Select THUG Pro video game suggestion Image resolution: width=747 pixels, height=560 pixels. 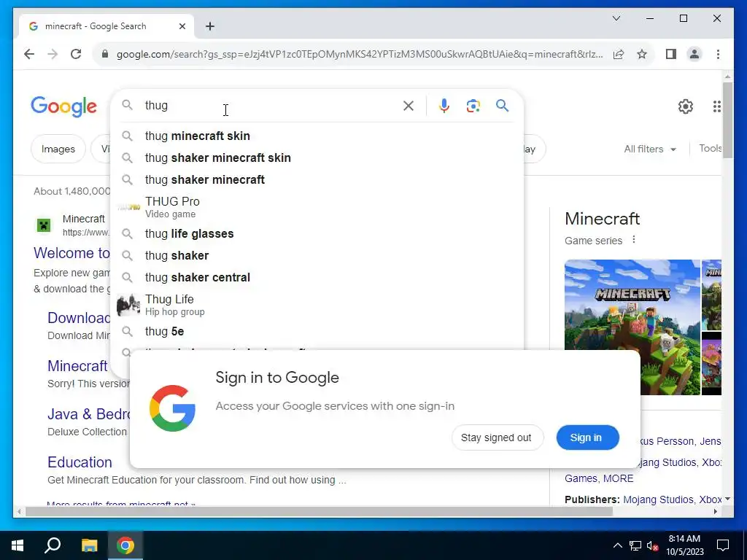point(317,207)
